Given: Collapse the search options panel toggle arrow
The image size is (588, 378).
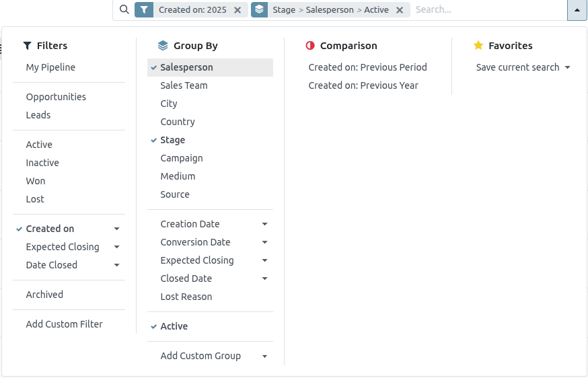Looking at the screenshot, I should click(x=577, y=10).
